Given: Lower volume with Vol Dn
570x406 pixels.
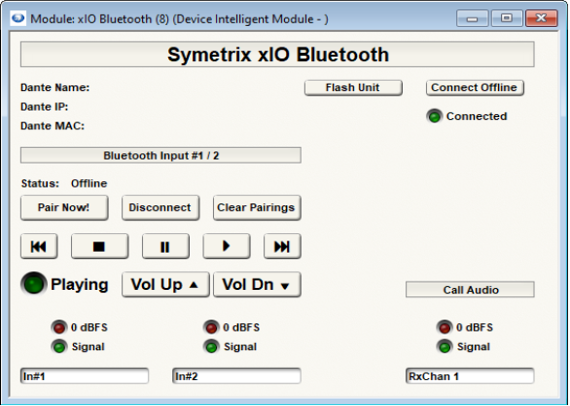Looking at the screenshot, I should (257, 285).
